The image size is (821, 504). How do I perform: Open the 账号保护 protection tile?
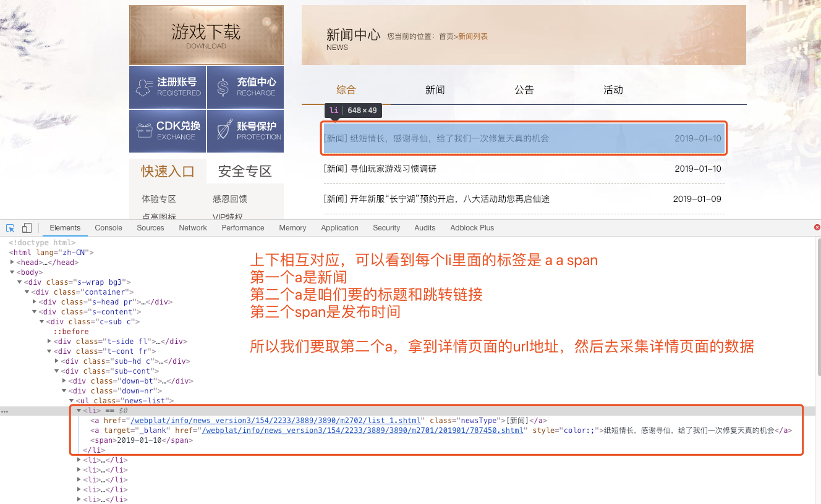click(245, 131)
